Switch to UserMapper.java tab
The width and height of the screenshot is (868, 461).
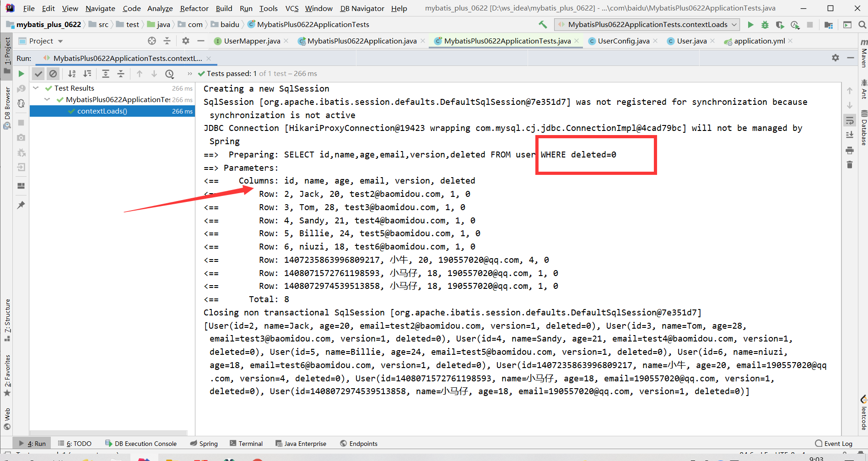tap(252, 41)
